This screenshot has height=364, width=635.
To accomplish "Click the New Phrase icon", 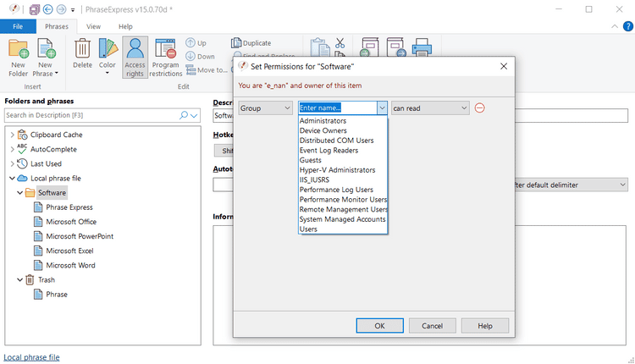I will pos(45,54).
